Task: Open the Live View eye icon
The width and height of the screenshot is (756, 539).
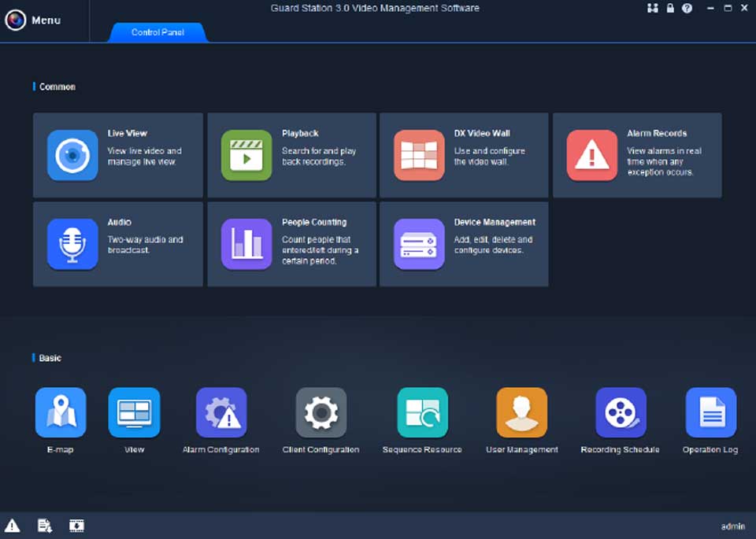Action: tap(72, 155)
